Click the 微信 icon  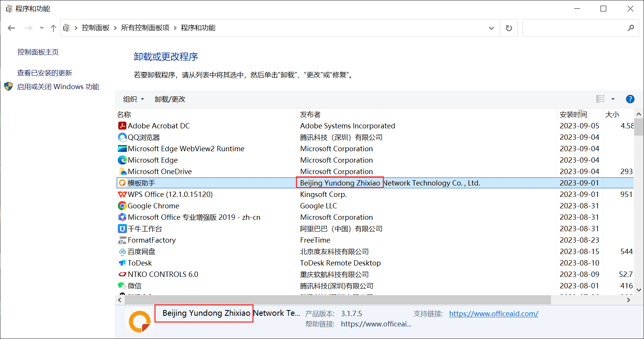tap(122, 285)
